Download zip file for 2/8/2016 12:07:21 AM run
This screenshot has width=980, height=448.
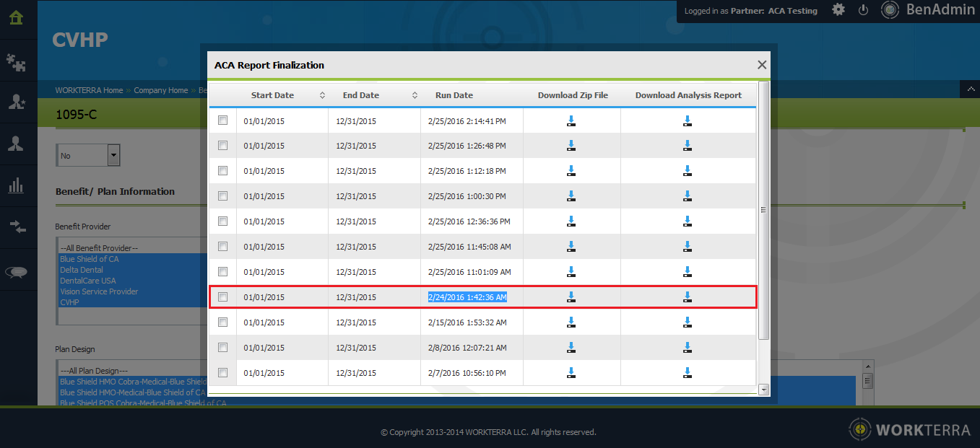coord(571,348)
